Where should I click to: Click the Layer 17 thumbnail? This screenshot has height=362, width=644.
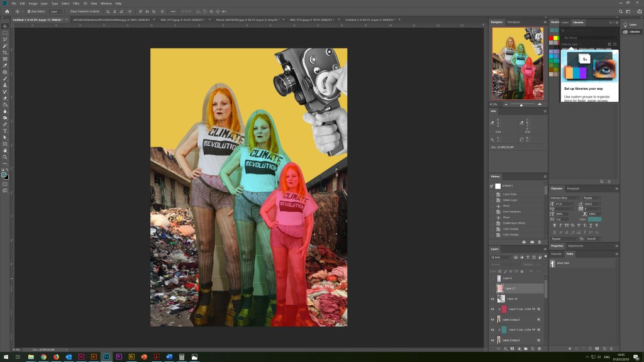click(501, 288)
